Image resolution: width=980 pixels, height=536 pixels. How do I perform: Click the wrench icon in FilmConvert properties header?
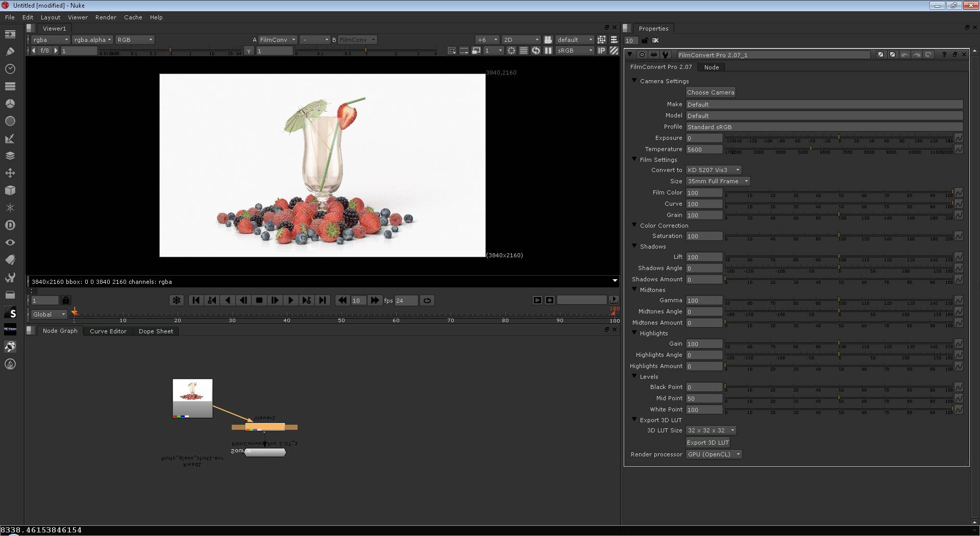click(665, 55)
